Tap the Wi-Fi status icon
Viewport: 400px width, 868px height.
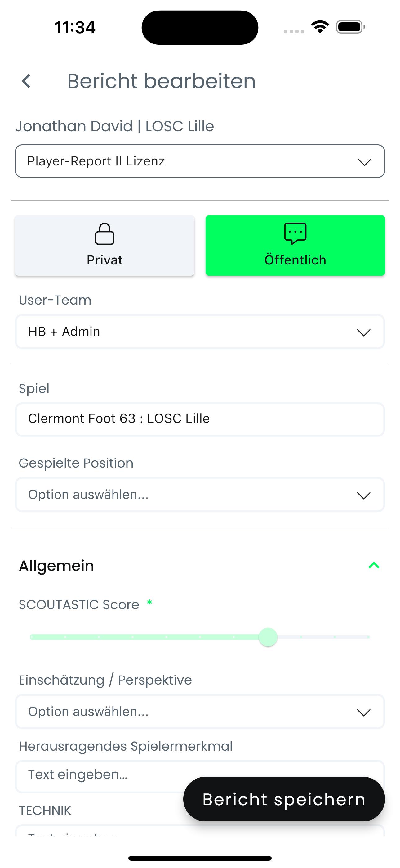(320, 27)
